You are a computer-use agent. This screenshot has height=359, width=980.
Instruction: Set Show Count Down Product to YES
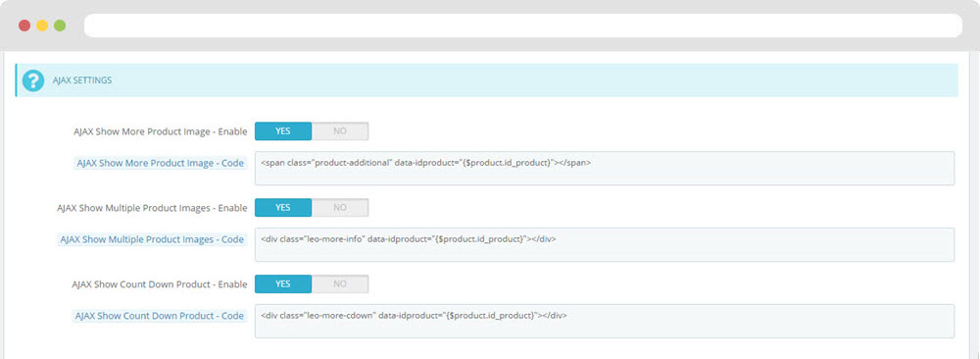click(283, 283)
